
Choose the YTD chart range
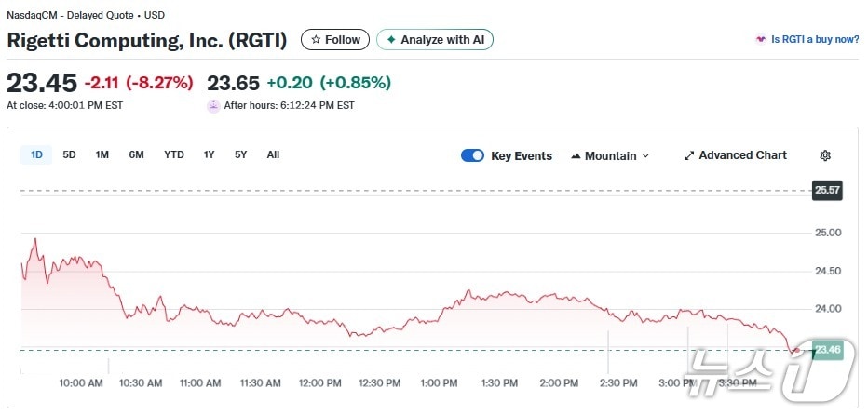174,155
